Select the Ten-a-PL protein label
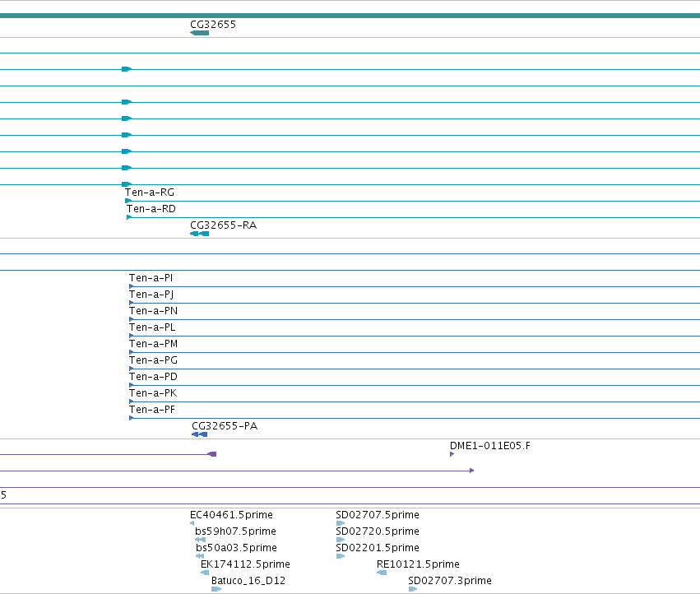Image resolution: width=700 pixels, height=594 pixels. pyautogui.click(x=152, y=327)
